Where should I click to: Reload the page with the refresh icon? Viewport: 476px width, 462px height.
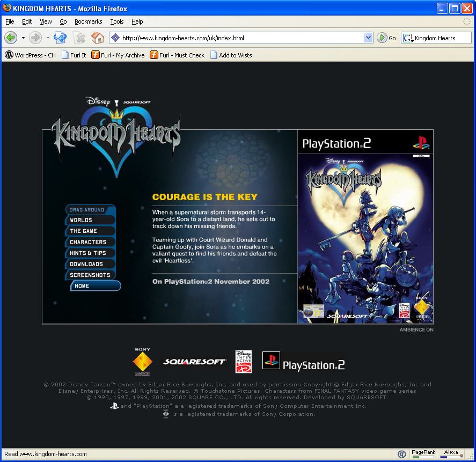pyautogui.click(x=60, y=38)
